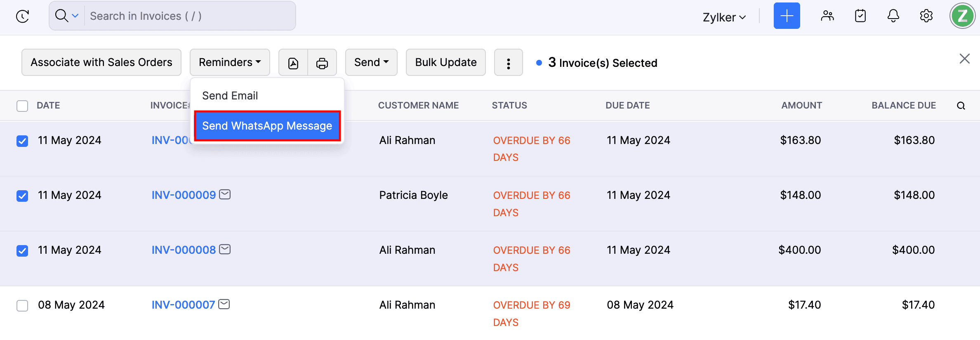This screenshot has width=980, height=340.
Task: Open the notifications bell
Action: click(x=893, y=16)
